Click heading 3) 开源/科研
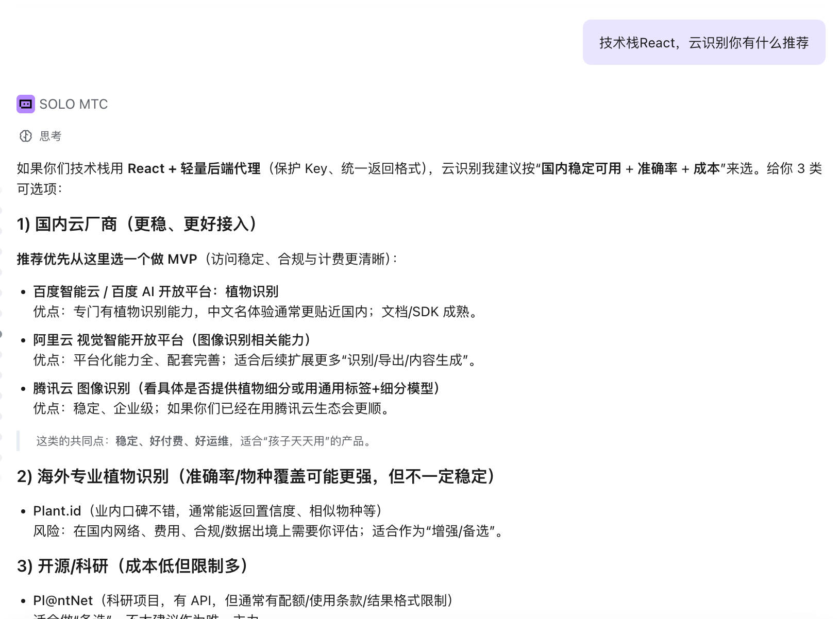Screen dimensions: 840x619 coord(132,566)
